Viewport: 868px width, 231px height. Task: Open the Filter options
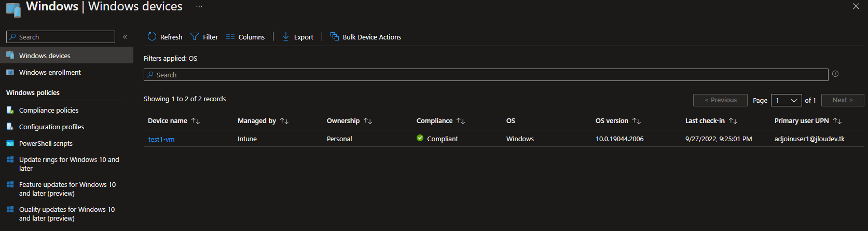coord(204,37)
